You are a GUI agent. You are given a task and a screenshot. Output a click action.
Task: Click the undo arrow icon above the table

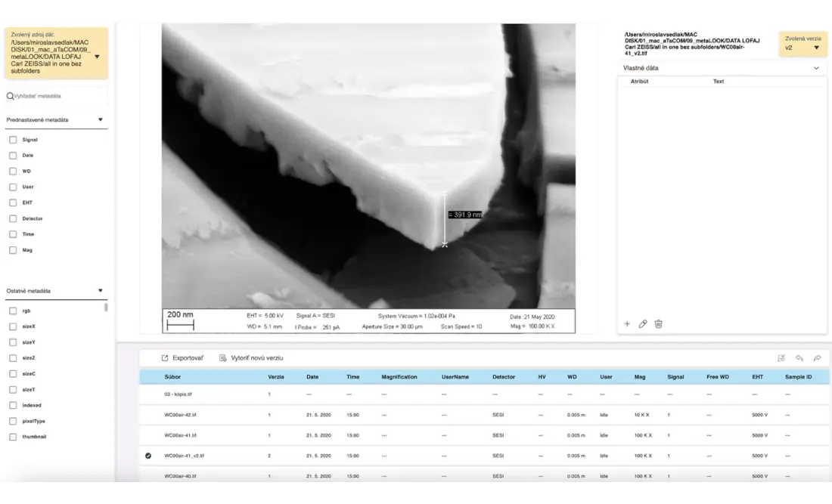click(799, 358)
